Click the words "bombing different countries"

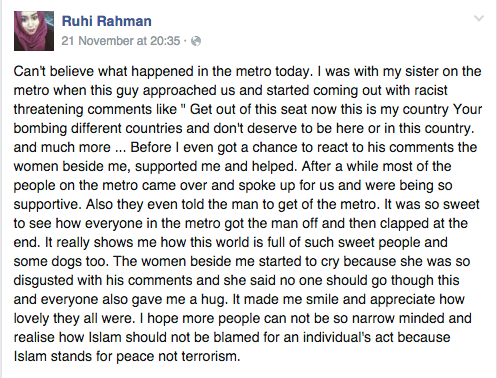98,128
